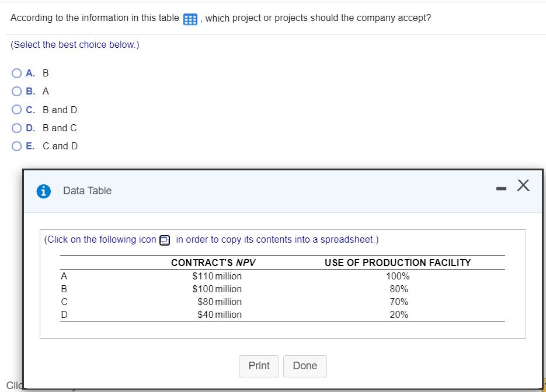Close the Data Table popup
The image size is (546, 392).
coord(522,185)
